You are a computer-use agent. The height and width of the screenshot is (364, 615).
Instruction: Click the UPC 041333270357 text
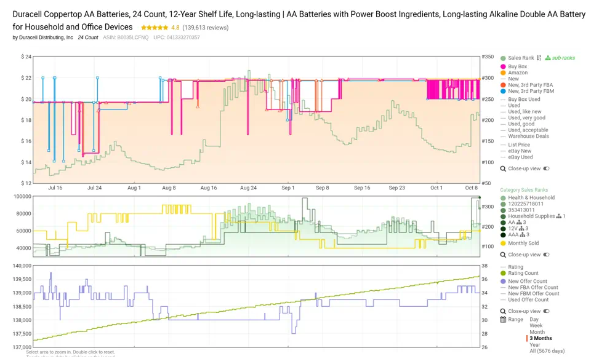(x=177, y=38)
